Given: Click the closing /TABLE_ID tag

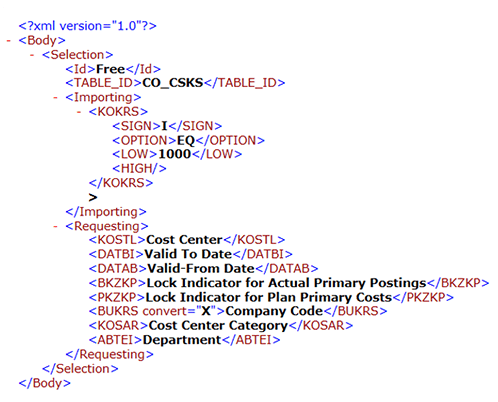Looking at the screenshot, I should point(244,83).
